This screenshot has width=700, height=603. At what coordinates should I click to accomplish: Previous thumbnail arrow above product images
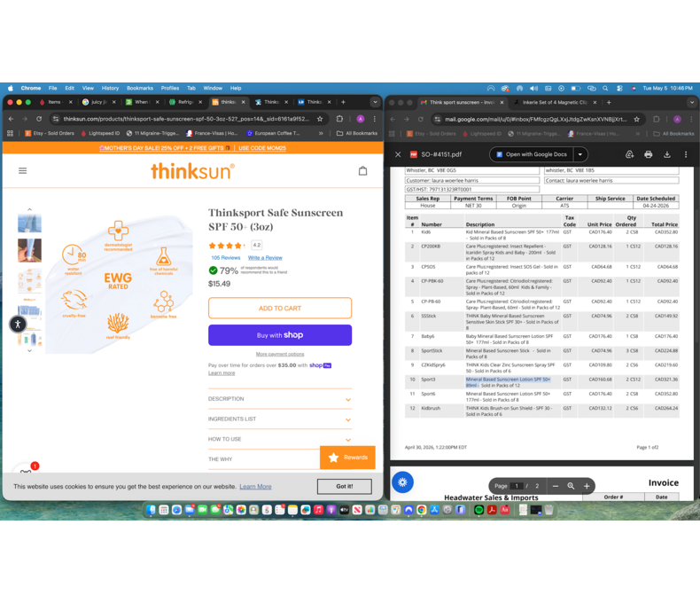(29, 209)
